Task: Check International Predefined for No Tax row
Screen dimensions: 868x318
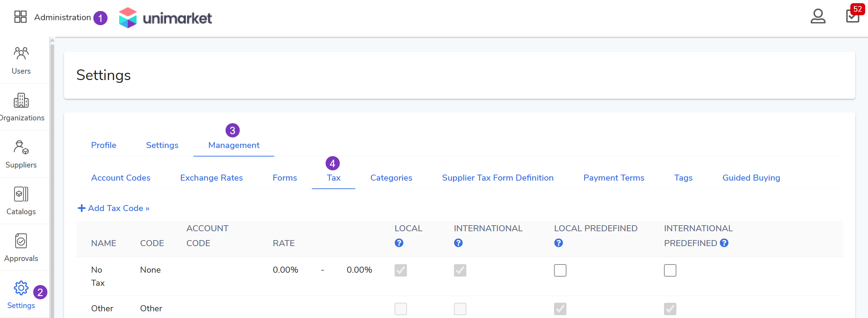Action: point(670,270)
